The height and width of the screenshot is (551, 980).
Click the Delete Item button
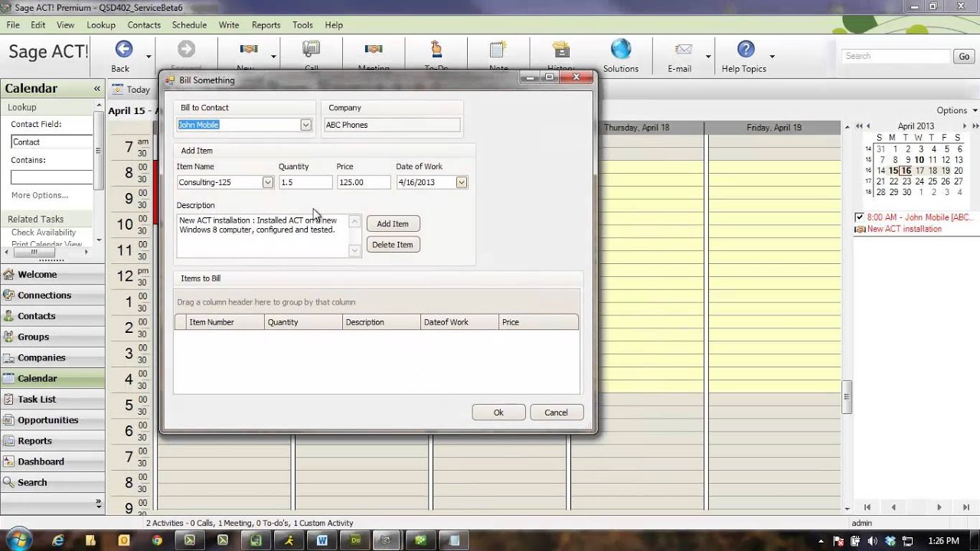[393, 244]
